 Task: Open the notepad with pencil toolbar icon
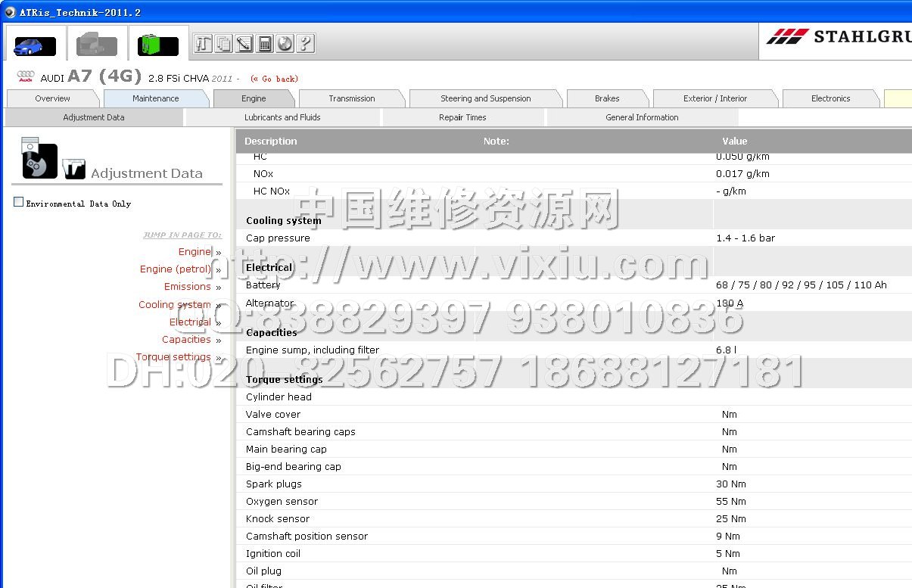coord(244,44)
